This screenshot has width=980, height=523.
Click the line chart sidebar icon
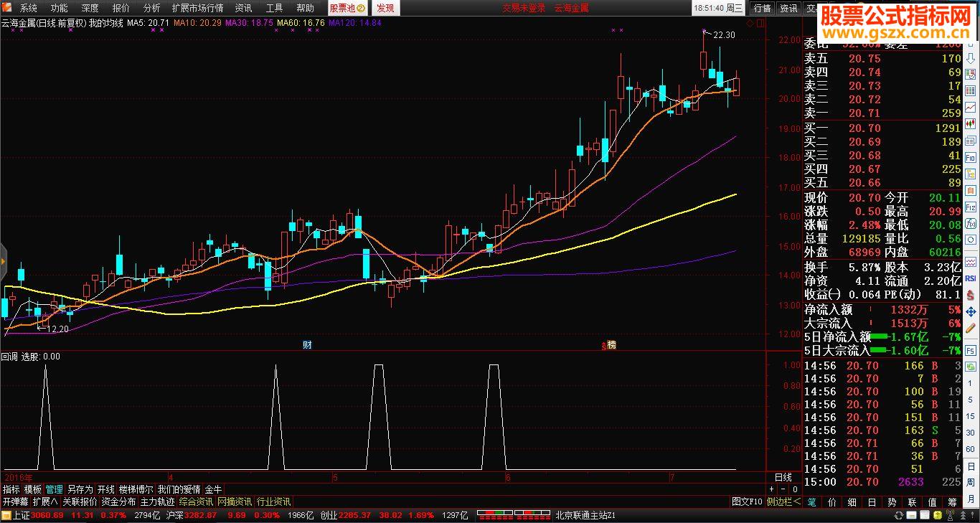pyautogui.click(x=971, y=107)
